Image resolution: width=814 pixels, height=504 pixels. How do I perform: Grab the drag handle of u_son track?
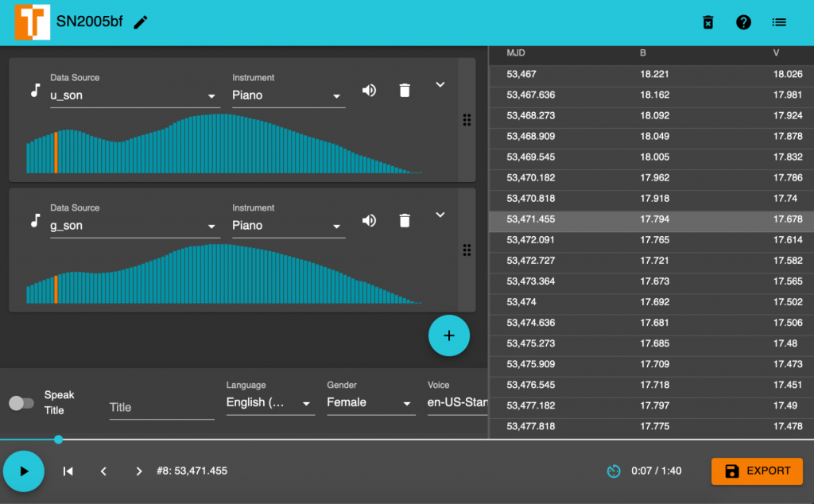[x=467, y=120]
